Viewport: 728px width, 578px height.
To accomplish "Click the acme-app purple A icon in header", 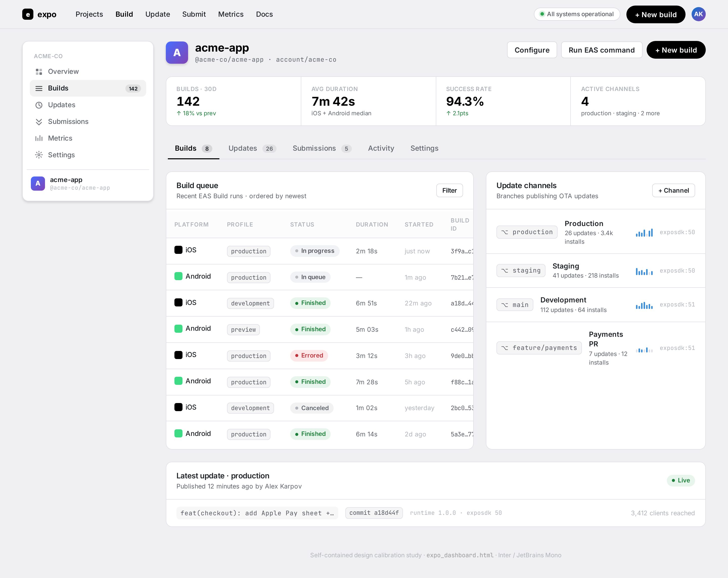I will point(177,53).
